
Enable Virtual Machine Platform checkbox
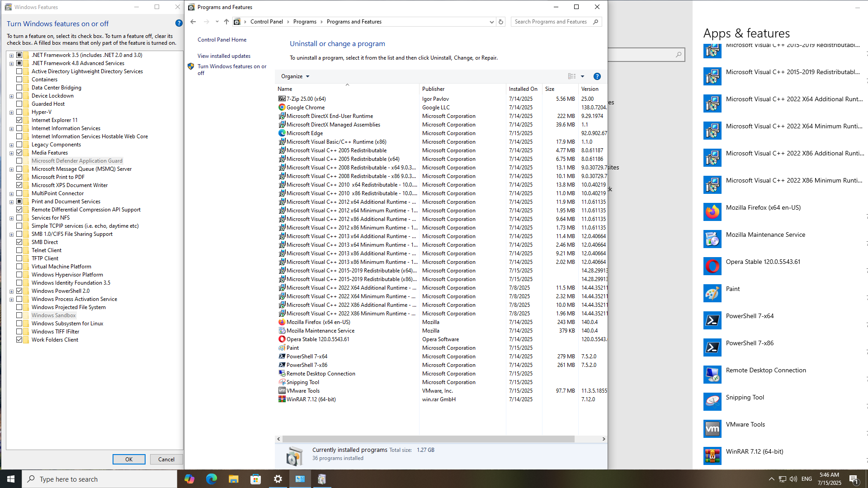(x=19, y=267)
